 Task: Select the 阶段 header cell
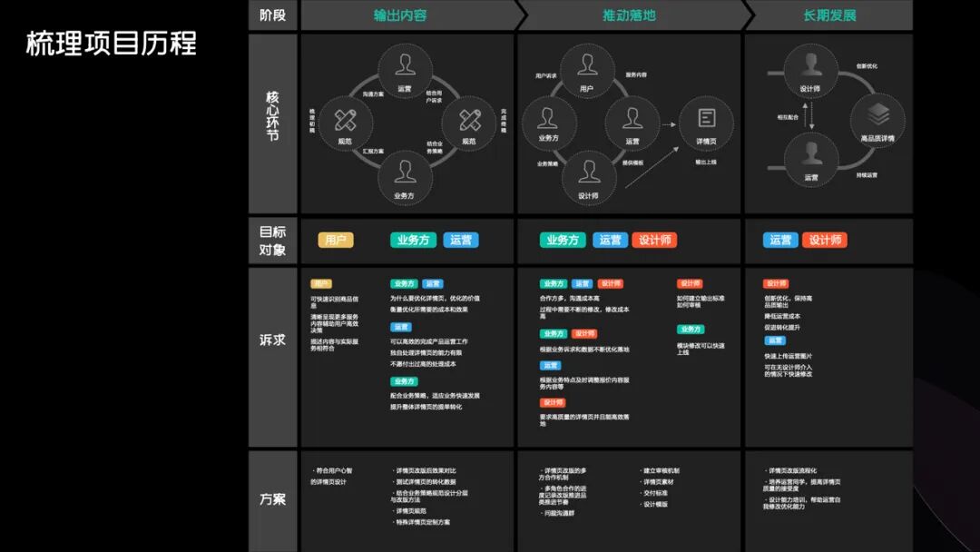(272, 15)
